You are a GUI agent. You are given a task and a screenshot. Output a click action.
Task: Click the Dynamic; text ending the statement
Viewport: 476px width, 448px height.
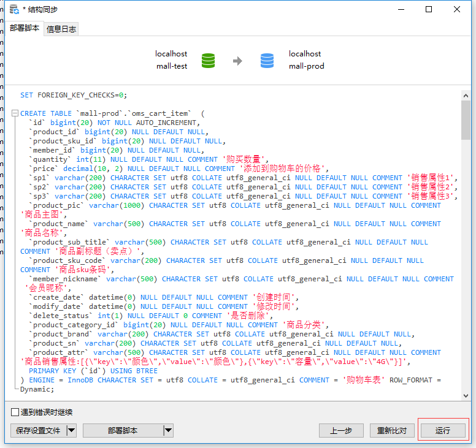click(x=37, y=389)
